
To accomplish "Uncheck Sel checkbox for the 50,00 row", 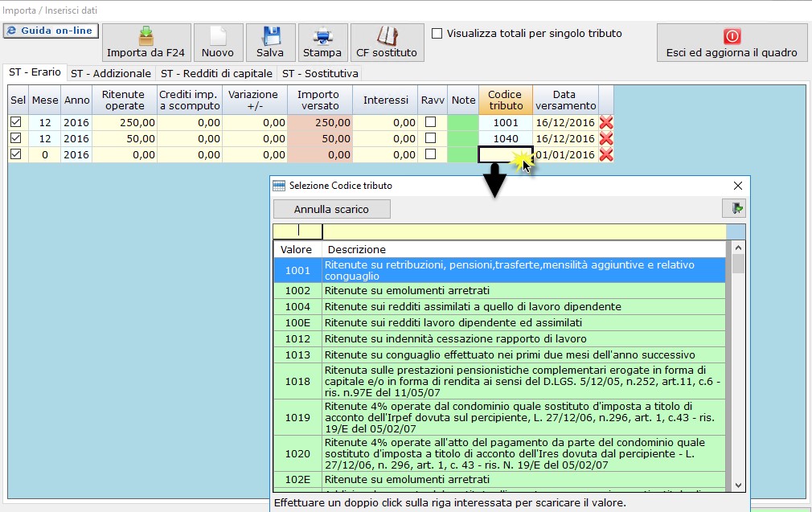I will click(16, 139).
